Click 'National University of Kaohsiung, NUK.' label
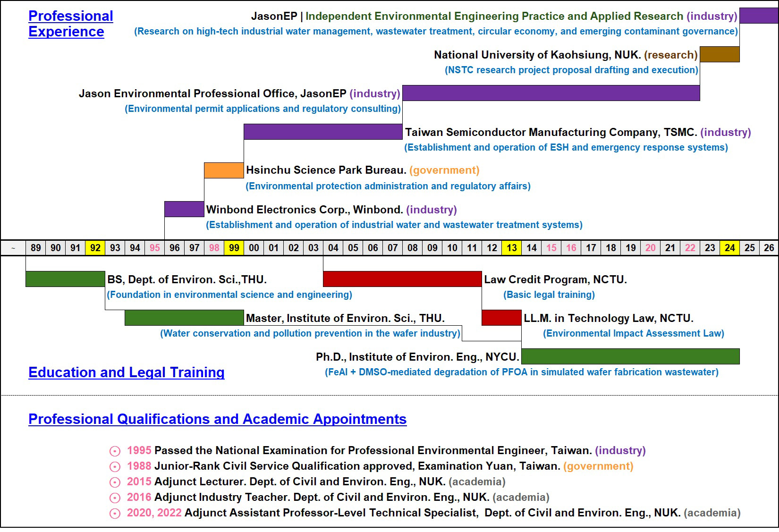The width and height of the screenshot is (779, 532). [537, 55]
